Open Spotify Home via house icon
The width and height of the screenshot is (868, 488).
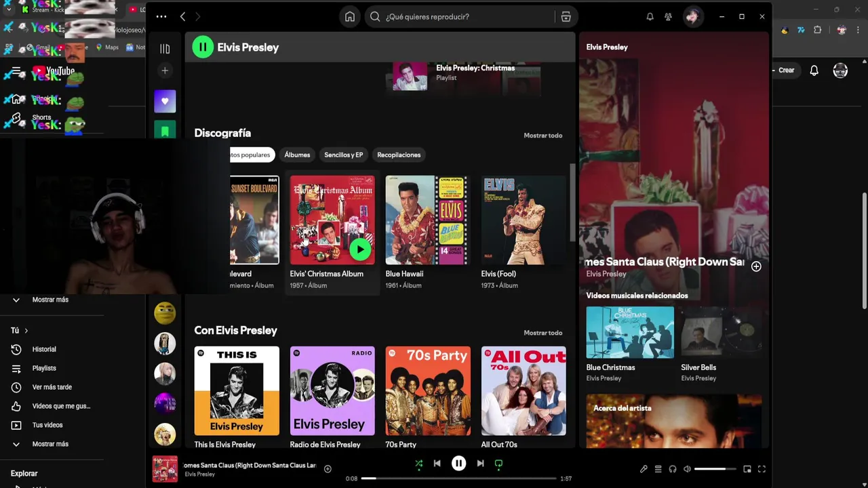[x=350, y=17]
